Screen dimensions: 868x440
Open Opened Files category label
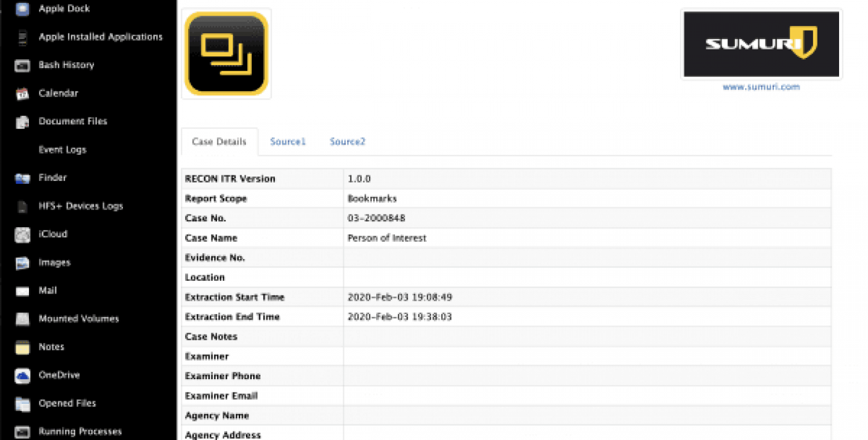68,403
